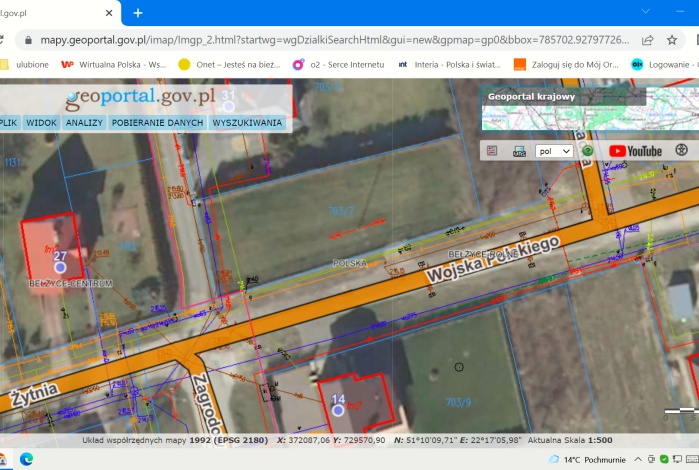Open the WYSZUKIWANIA menu
This screenshot has height=470, width=699.
247,123
